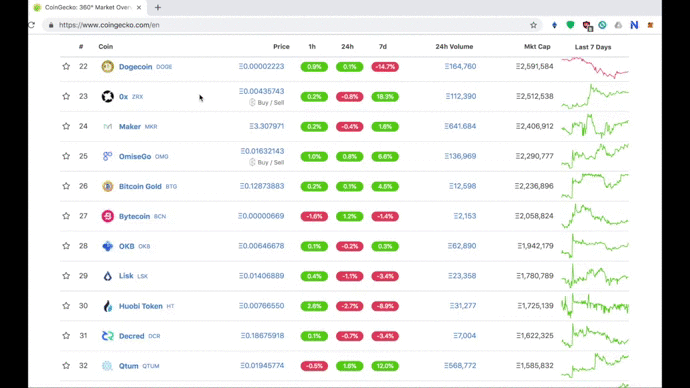Click OKB's 7d change 0.3% badge
This screenshot has height=388, width=690.
coord(385,246)
